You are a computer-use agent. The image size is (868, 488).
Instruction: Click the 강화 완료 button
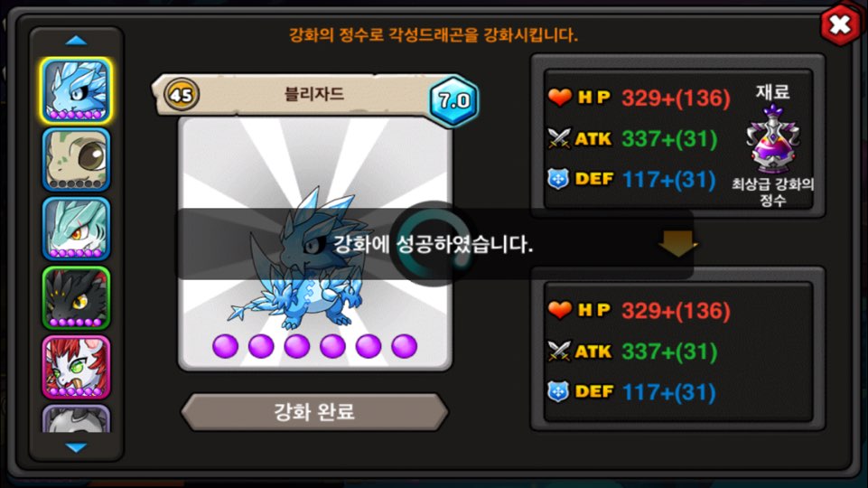point(314,411)
